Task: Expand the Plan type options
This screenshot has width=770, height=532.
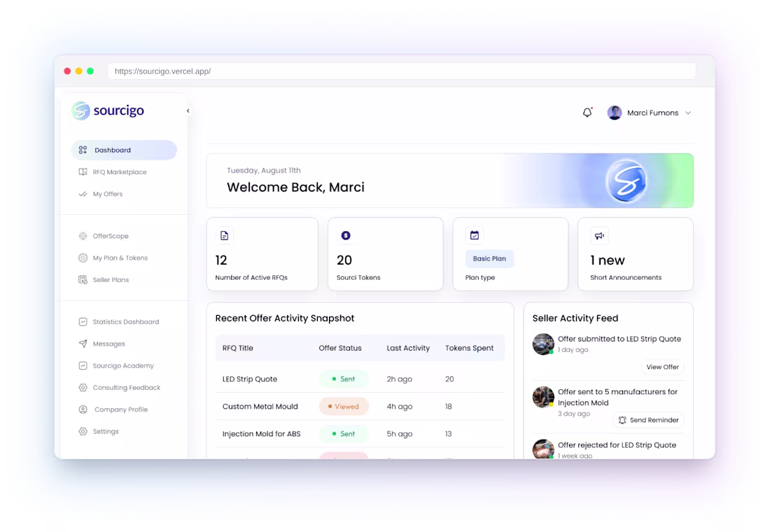Action: (489, 258)
